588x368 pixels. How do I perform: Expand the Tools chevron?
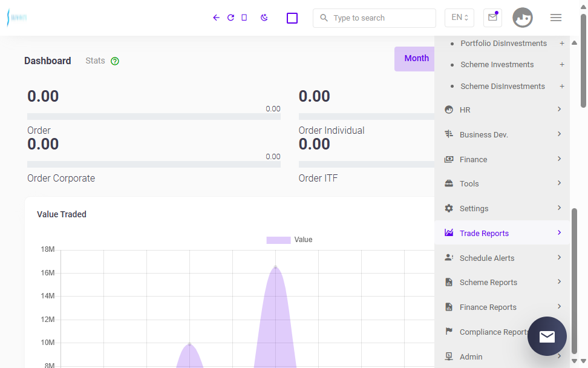click(559, 183)
